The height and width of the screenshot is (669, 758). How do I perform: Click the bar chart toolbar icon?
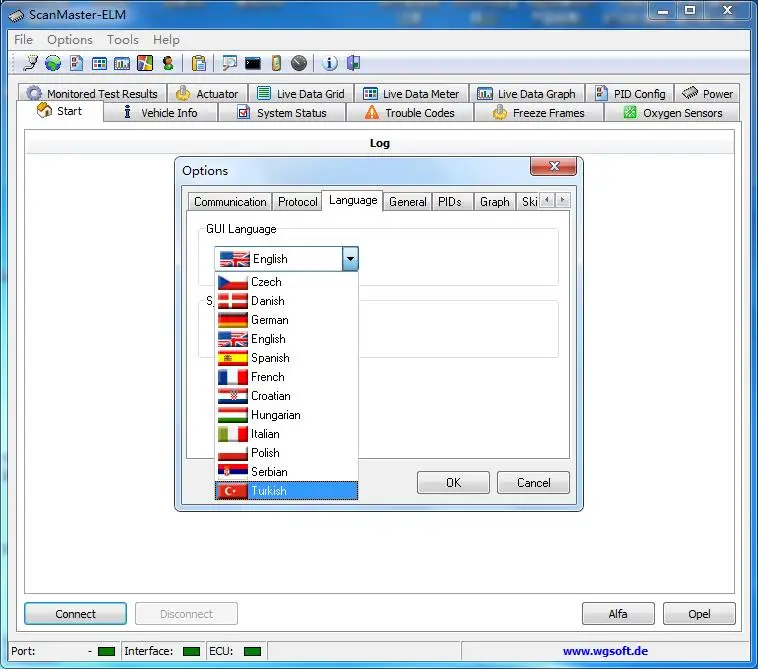click(122, 63)
